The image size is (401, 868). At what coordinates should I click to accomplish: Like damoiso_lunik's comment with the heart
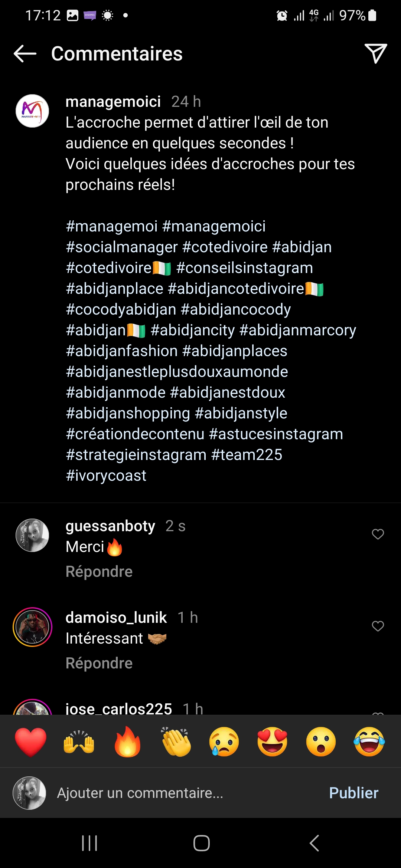[378, 626]
